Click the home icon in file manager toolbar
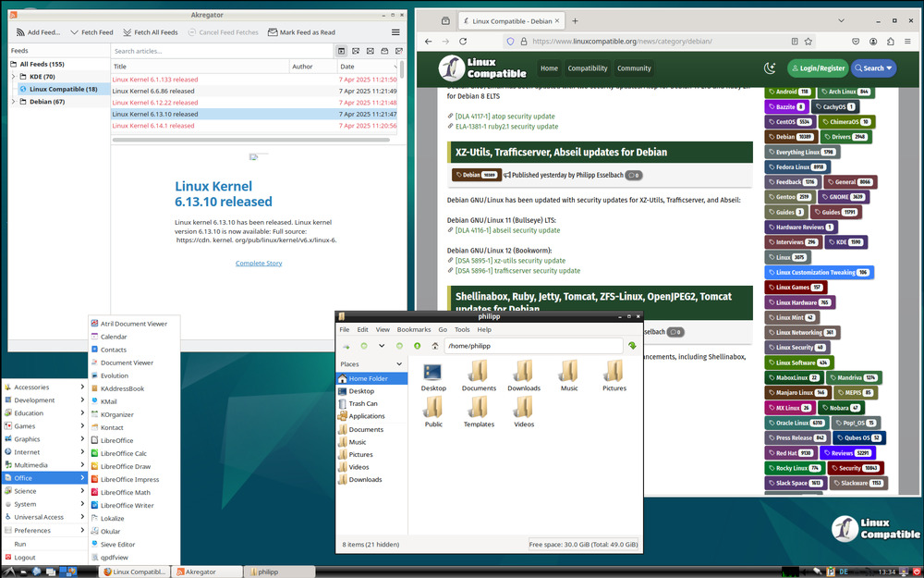This screenshot has width=924, height=578. tap(435, 346)
